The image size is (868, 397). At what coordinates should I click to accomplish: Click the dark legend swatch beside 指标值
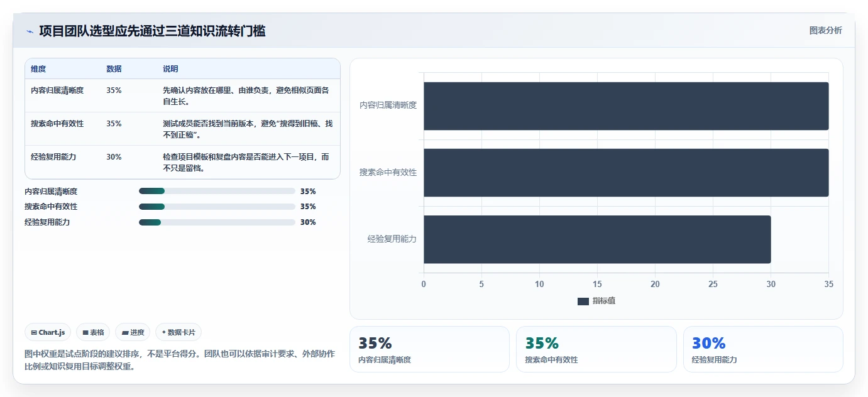(x=583, y=302)
